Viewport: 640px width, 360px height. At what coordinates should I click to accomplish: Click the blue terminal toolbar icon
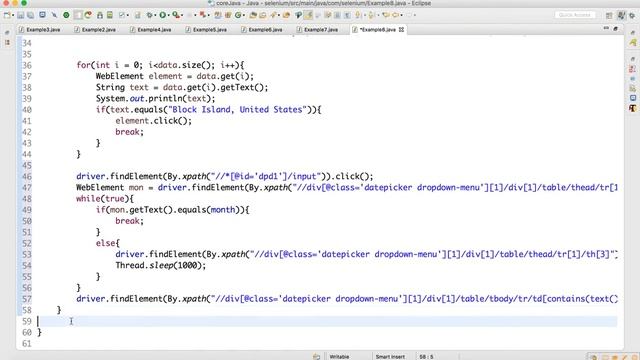pos(42,15)
